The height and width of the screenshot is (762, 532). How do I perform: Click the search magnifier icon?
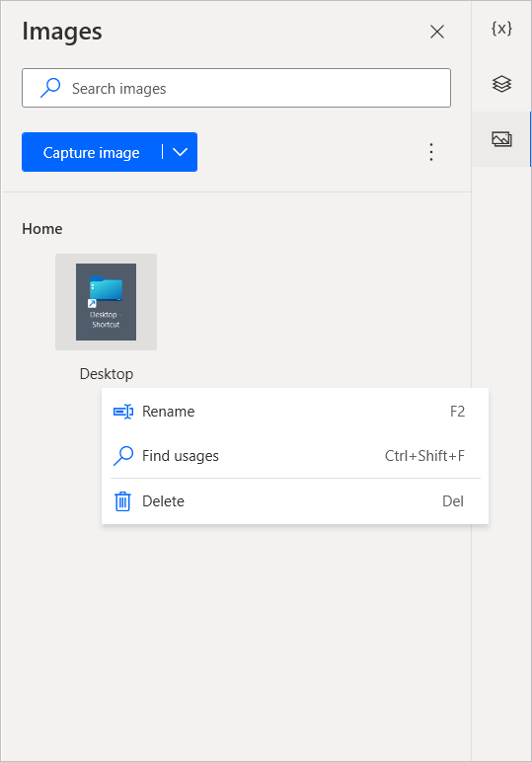click(50, 88)
